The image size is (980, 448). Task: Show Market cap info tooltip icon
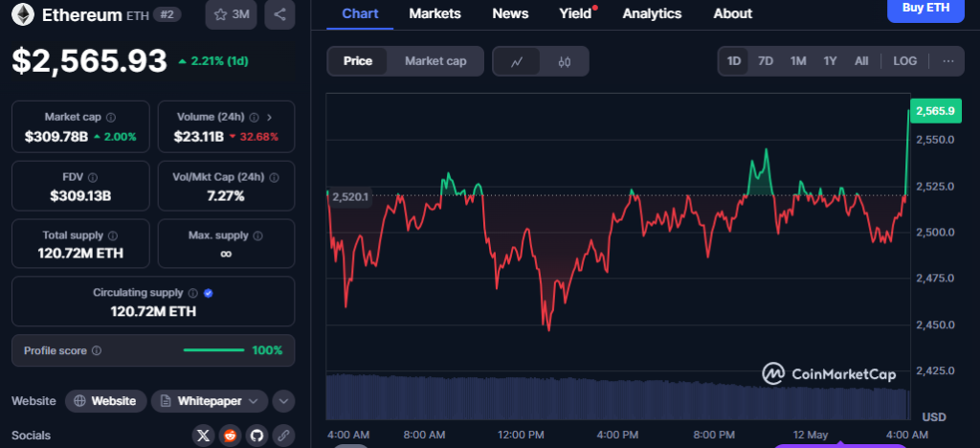111,117
